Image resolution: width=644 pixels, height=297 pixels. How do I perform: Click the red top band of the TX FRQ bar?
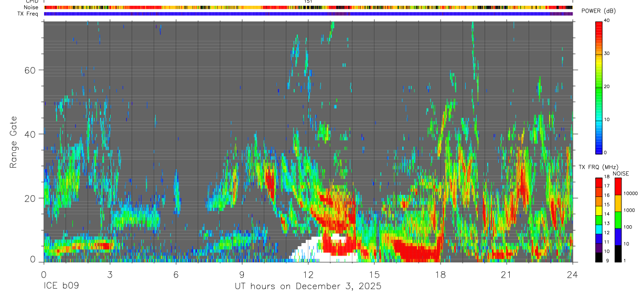pyautogui.click(x=598, y=182)
